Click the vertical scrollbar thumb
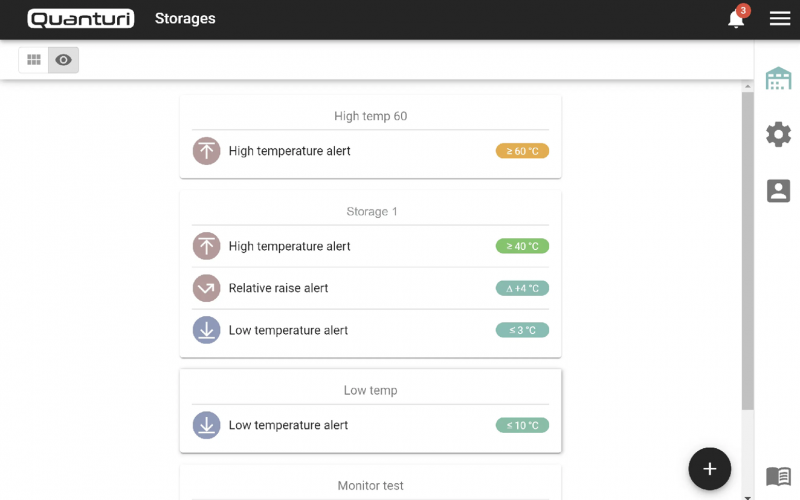 [x=747, y=250]
